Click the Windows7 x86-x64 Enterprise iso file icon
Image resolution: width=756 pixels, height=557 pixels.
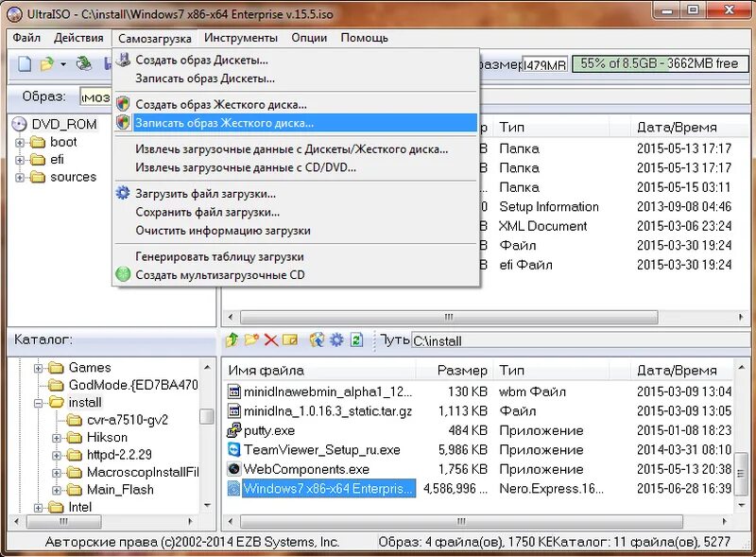[233, 488]
